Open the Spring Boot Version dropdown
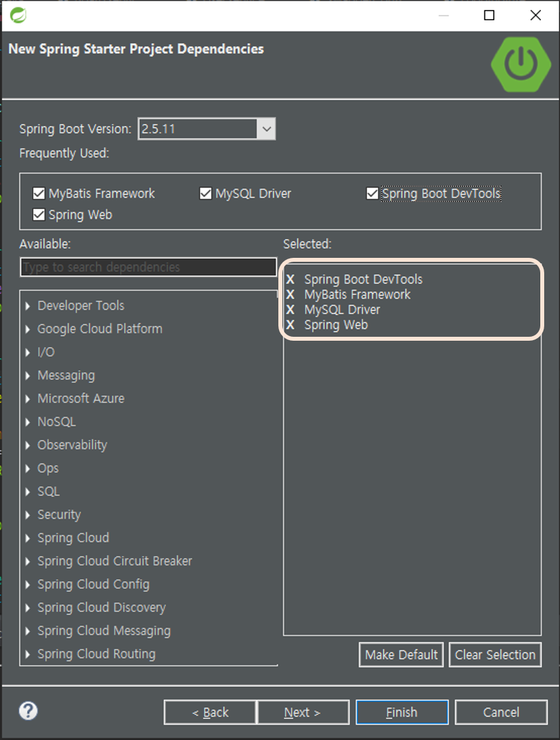Image resolution: width=560 pixels, height=740 pixels. coord(267,129)
